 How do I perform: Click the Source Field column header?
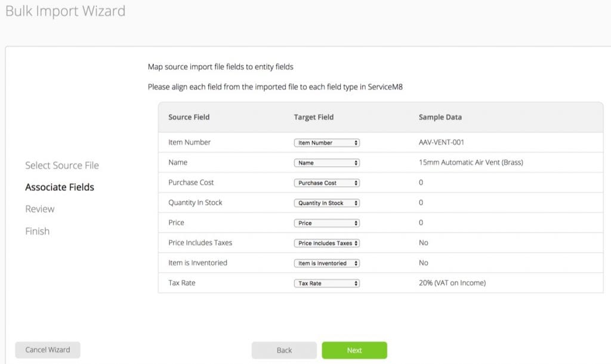[189, 117]
